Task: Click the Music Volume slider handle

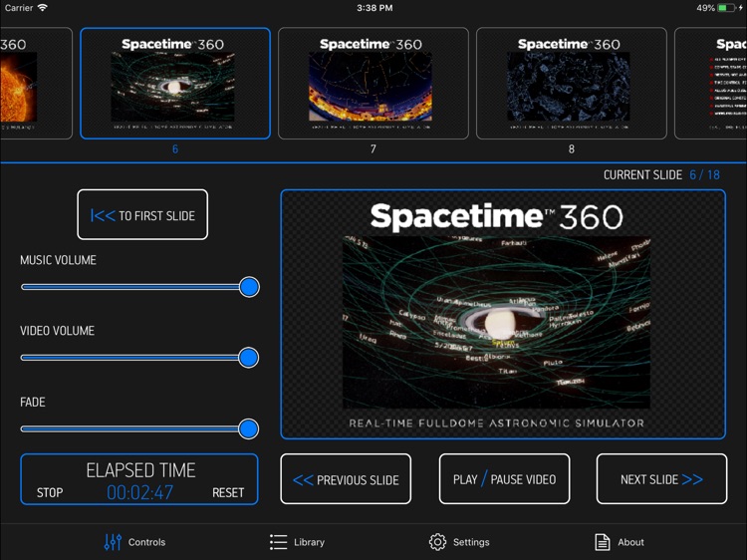Action: click(249, 287)
